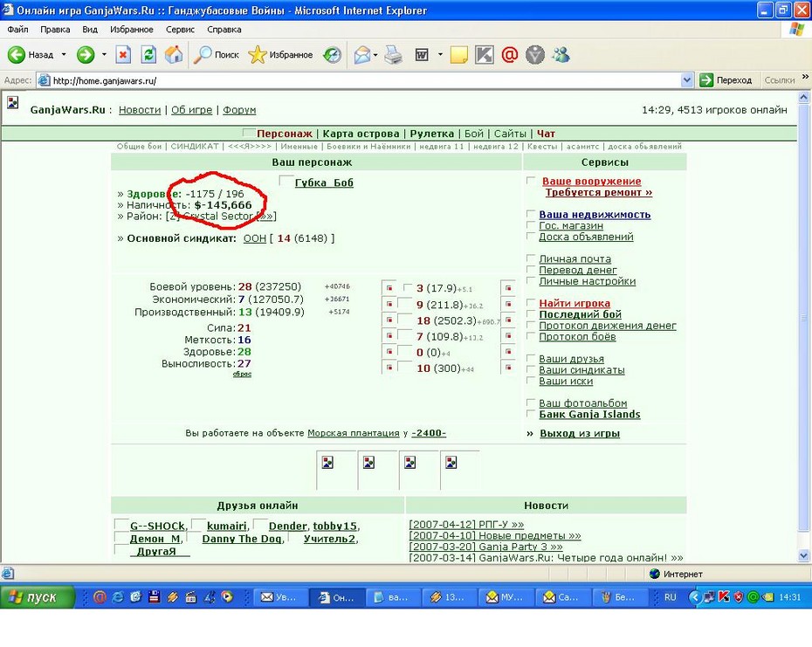Click the Выход из игры link
Screen dimensions: 812x647
point(580,434)
